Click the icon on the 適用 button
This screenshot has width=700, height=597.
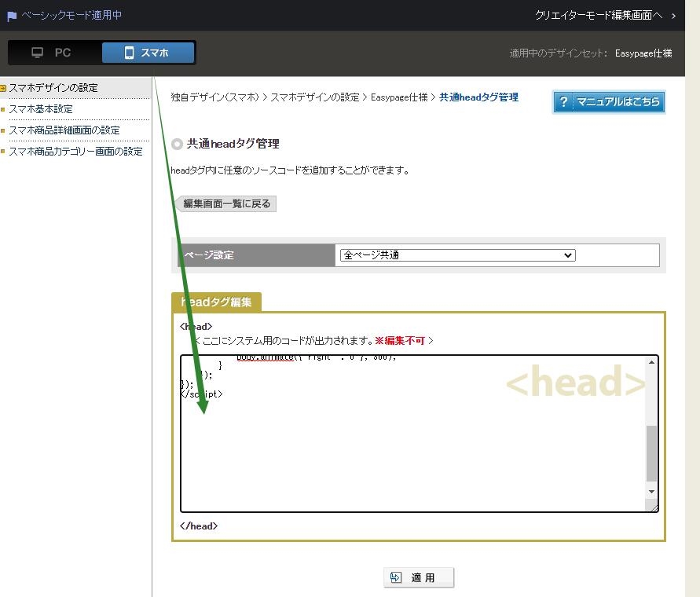tap(395, 577)
